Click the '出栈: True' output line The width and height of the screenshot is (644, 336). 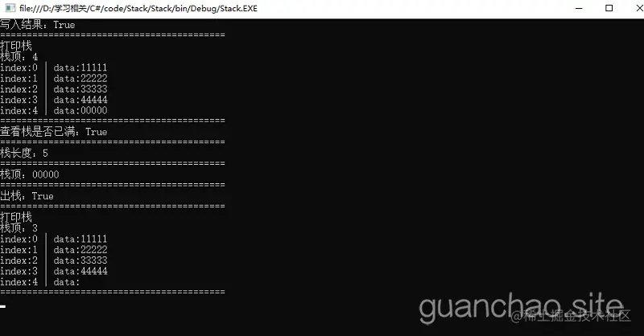point(27,195)
